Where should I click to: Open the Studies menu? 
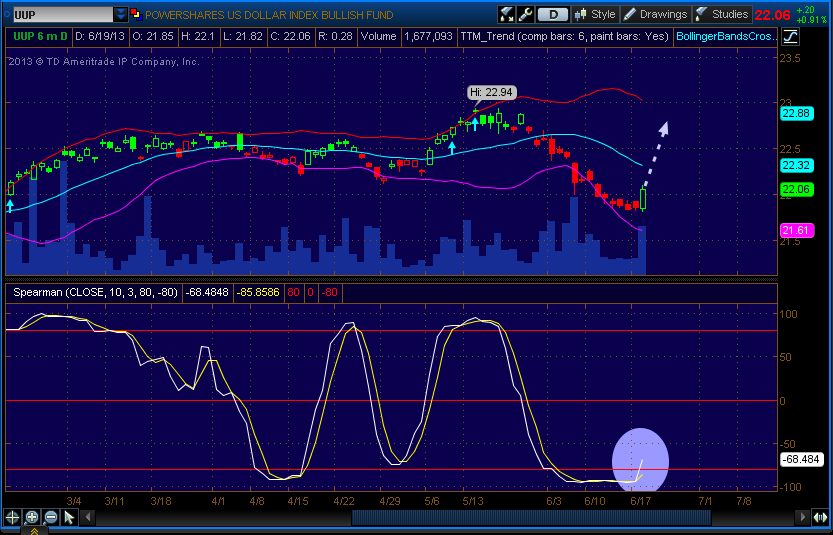click(x=722, y=14)
